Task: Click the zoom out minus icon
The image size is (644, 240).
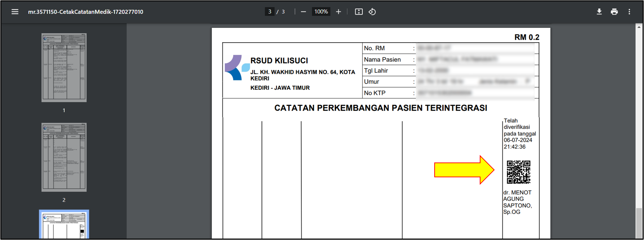Action: tap(304, 12)
